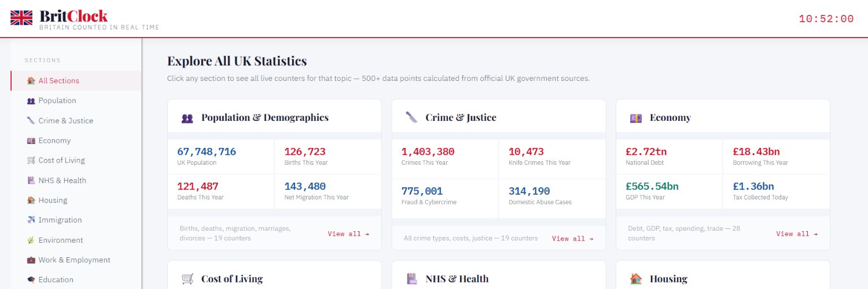Click the graduation cap icon next to Education
This screenshot has height=289, width=868.
point(31,280)
